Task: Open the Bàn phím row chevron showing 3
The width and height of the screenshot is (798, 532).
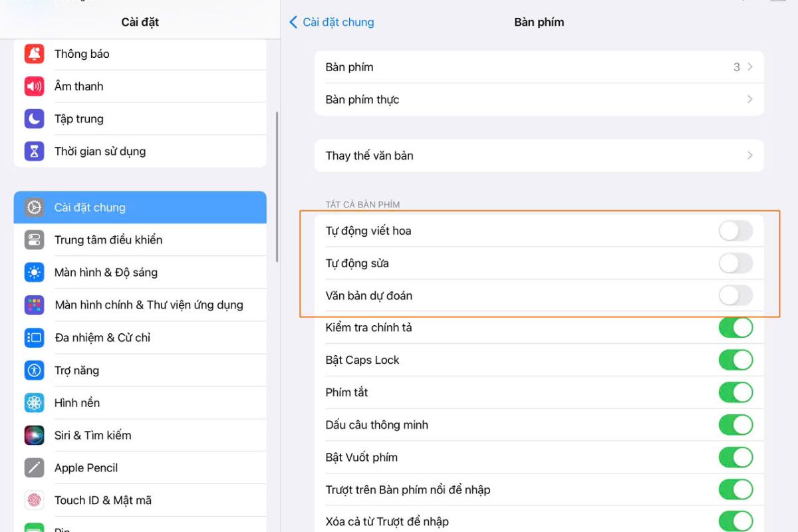Action: click(x=749, y=67)
